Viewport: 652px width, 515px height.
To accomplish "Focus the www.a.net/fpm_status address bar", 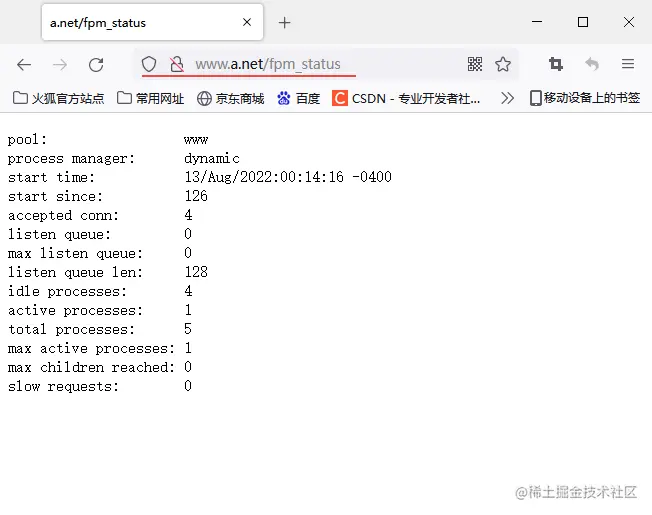I will click(328, 64).
